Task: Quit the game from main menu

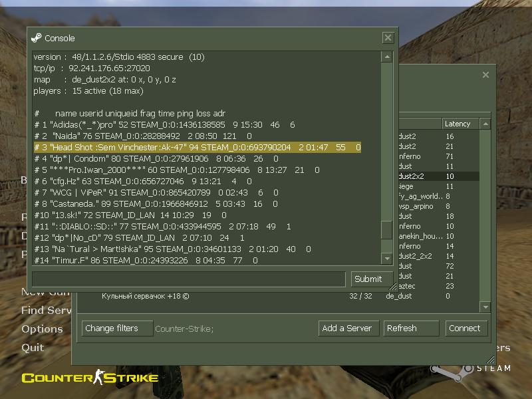Action: click(x=33, y=348)
